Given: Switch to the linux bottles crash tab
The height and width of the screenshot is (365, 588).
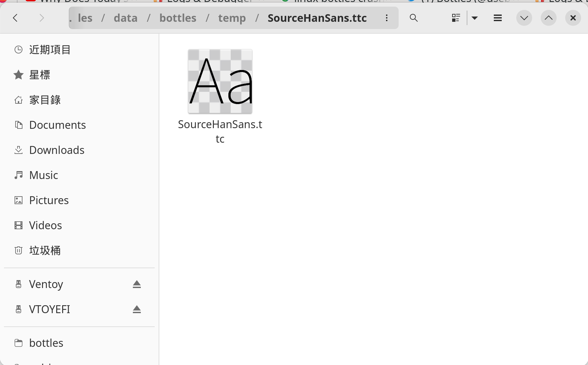Looking at the screenshot, I should 334,2.
